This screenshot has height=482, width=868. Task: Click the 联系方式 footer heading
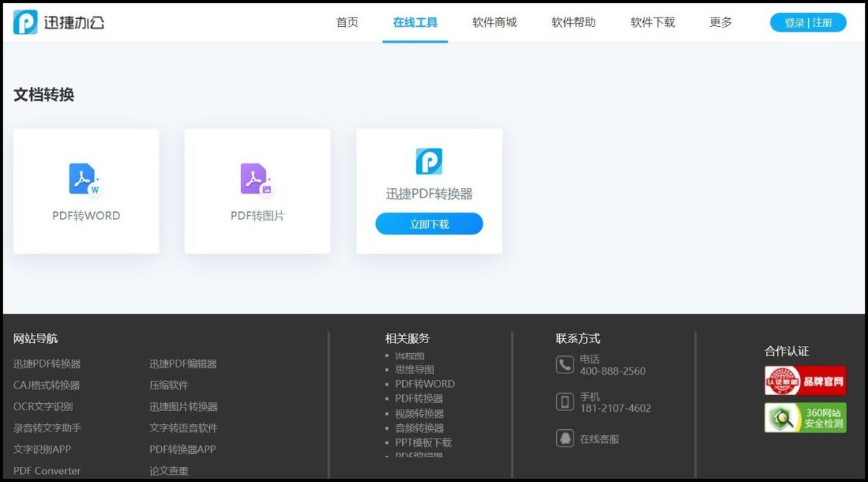(x=578, y=338)
